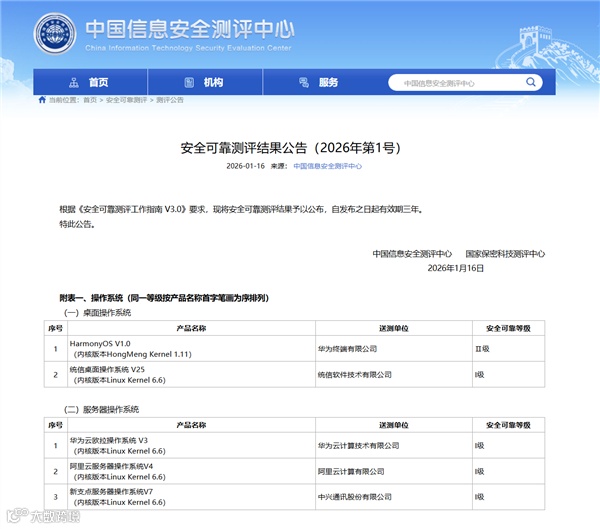Click the breadcrumb home icon
This screenshot has height=529, width=600.
(42, 100)
